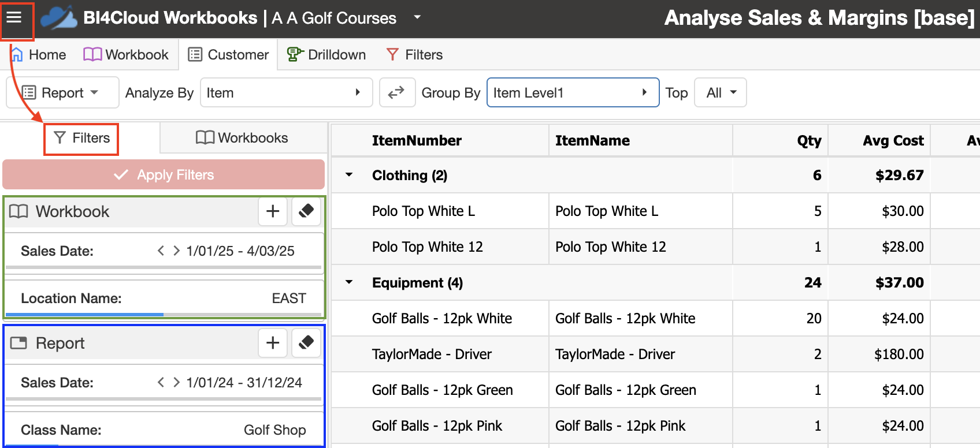The width and height of the screenshot is (980, 448).
Task: Click the Workbook section header label
Action: (x=72, y=211)
